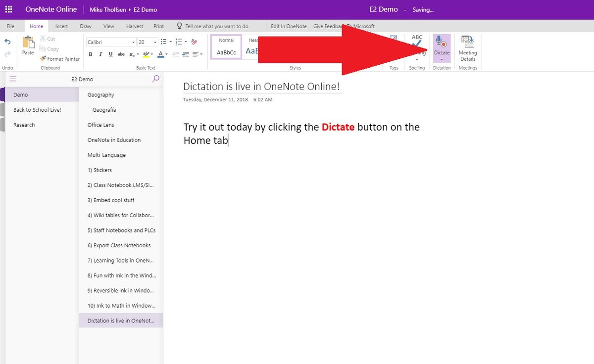Expand the bullet styles dropdown arrow

tap(171, 42)
